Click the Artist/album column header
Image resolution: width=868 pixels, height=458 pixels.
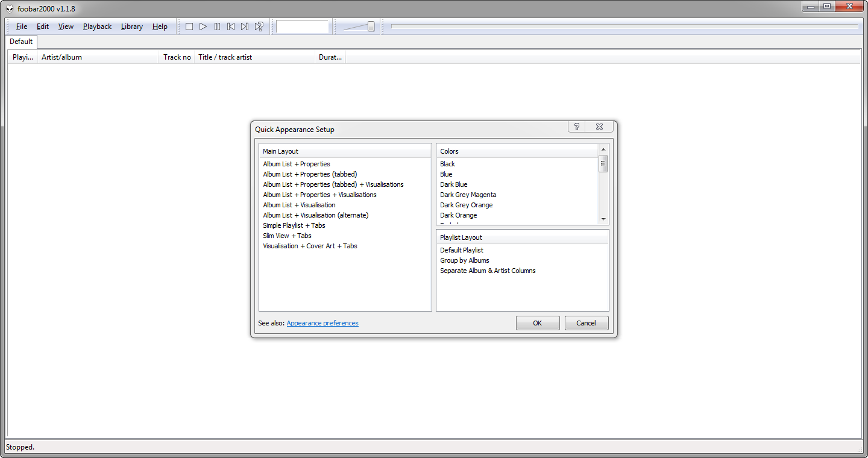(x=98, y=57)
